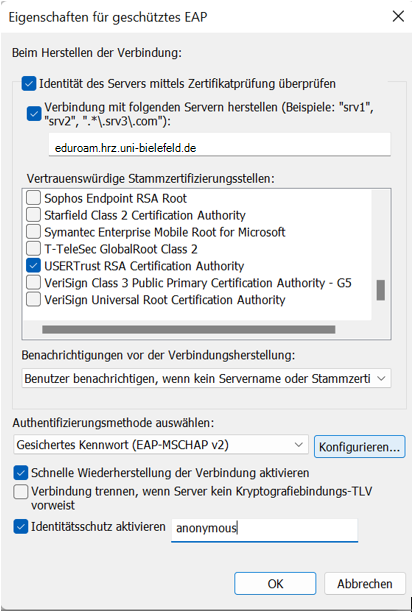The image size is (415, 613).
Task: Click the anonymous identity text field
Action: click(x=265, y=531)
